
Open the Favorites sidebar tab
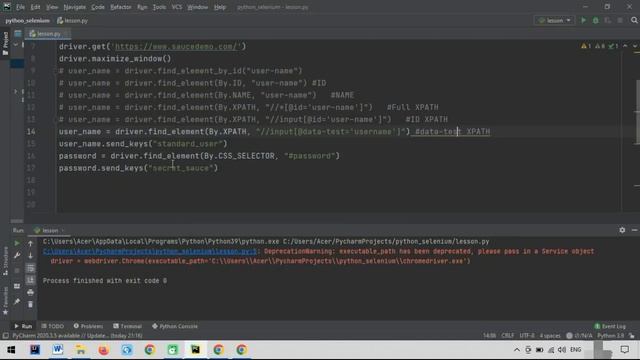5,301
